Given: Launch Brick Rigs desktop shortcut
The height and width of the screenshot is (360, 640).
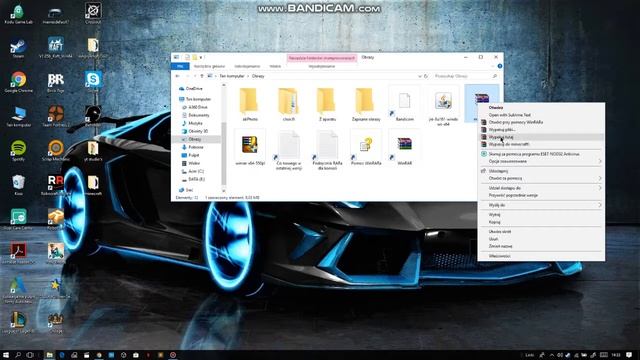Looking at the screenshot, I should click(x=56, y=82).
